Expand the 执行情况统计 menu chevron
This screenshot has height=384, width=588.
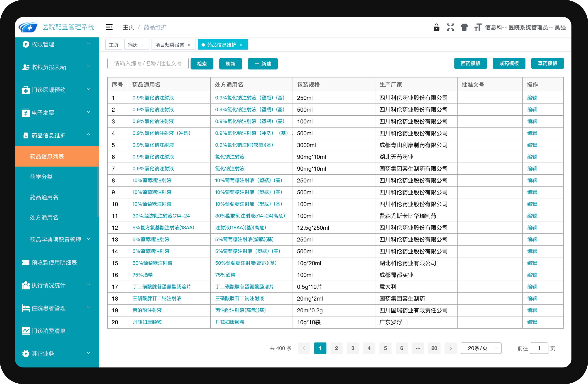pyautogui.click(x=88, y=285)
